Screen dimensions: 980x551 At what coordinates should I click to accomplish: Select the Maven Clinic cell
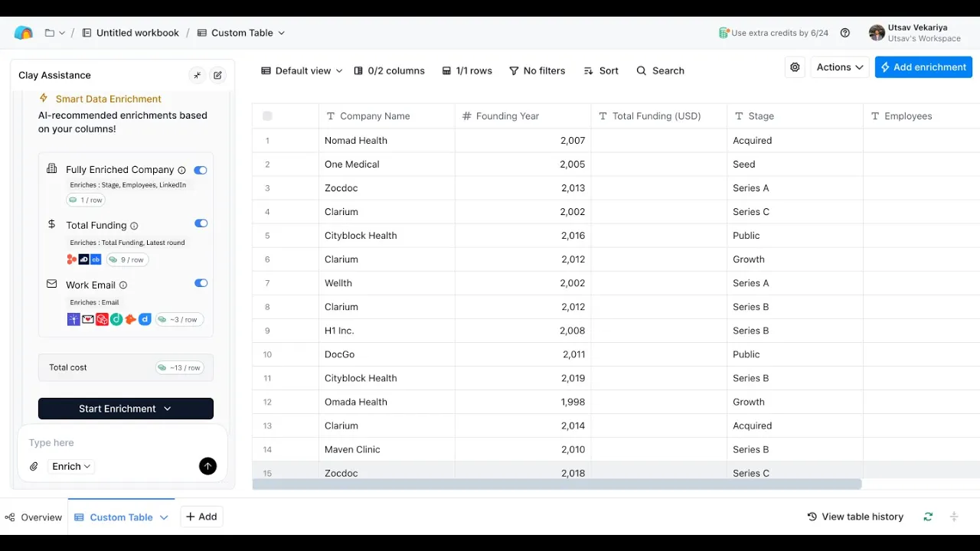pyautogui.click(x=387, y=449)
